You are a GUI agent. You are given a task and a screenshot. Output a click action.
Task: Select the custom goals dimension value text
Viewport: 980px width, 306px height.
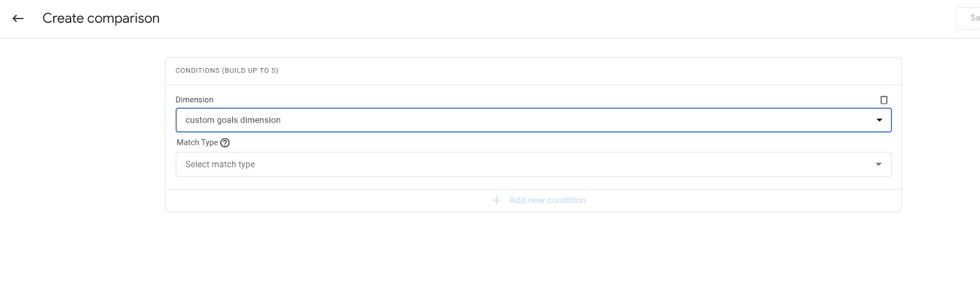pyautogui.click(x=233, y=120)
